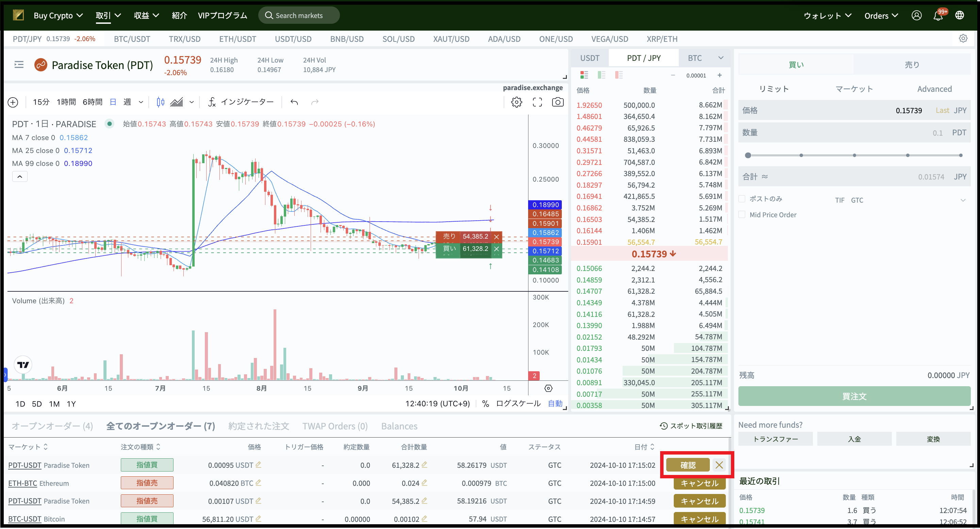The height and width of the screenshot is (529, 980).
Task: Select the 6時間 timeframe
Action: point(93,102)
